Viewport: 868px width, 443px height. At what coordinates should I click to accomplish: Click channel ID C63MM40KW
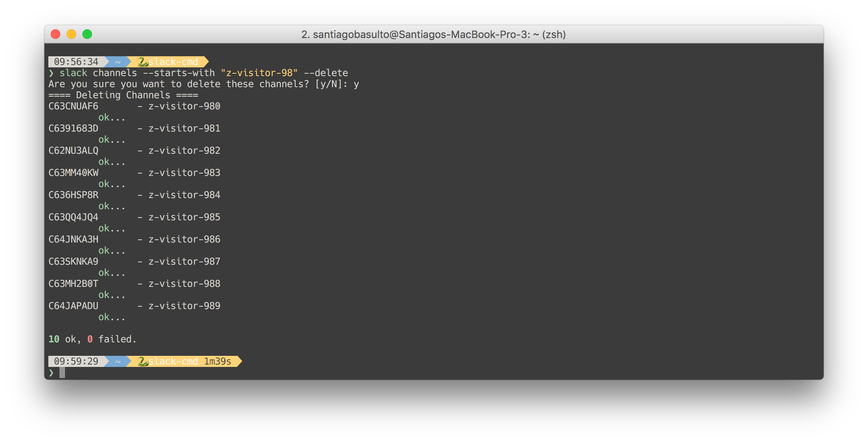click(x=73, y=173)
